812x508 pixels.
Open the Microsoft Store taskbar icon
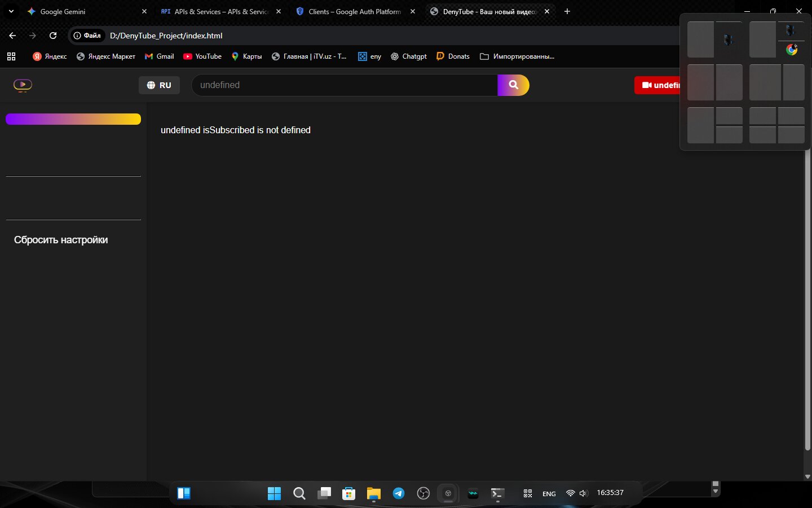349,493
